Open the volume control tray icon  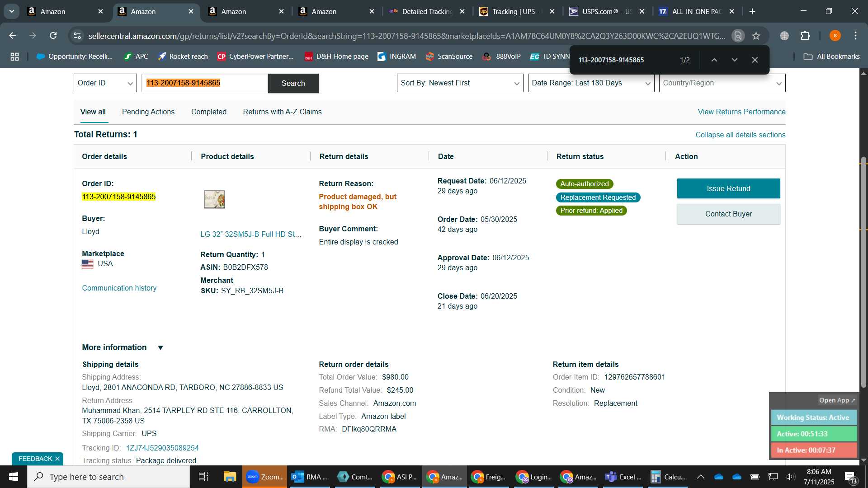click(x=790, y=477)
